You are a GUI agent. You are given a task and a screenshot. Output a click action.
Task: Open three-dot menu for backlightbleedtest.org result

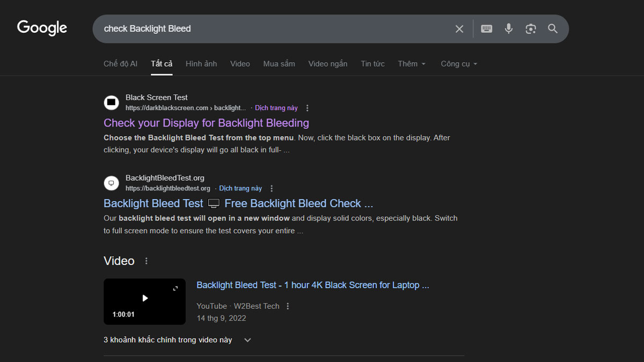(272, 188)
